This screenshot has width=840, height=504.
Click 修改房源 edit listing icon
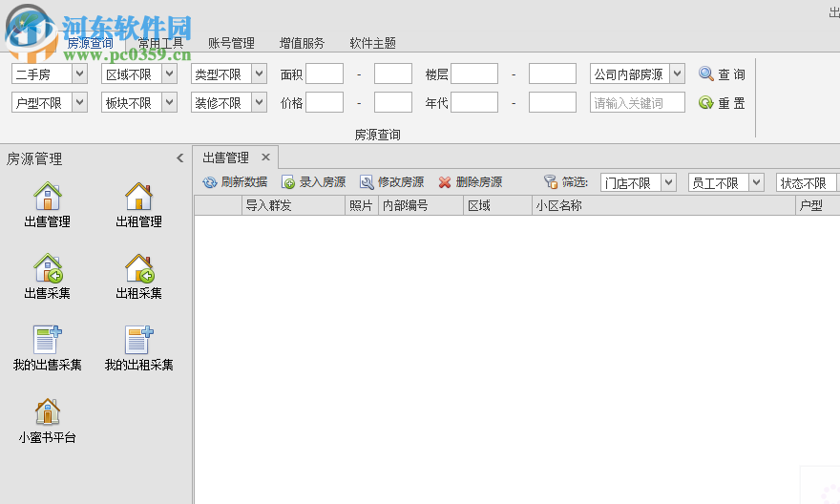pyautogui.click(x=367, y=182)
